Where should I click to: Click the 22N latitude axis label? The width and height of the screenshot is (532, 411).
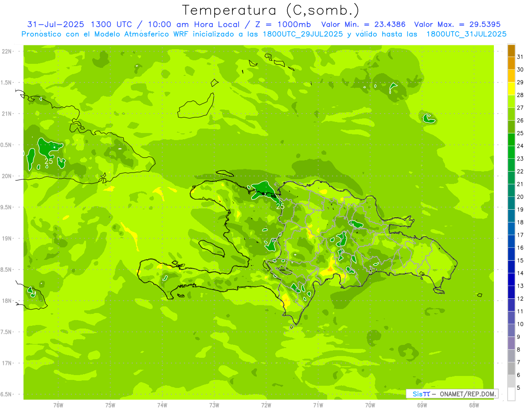[x=8, y=51]
